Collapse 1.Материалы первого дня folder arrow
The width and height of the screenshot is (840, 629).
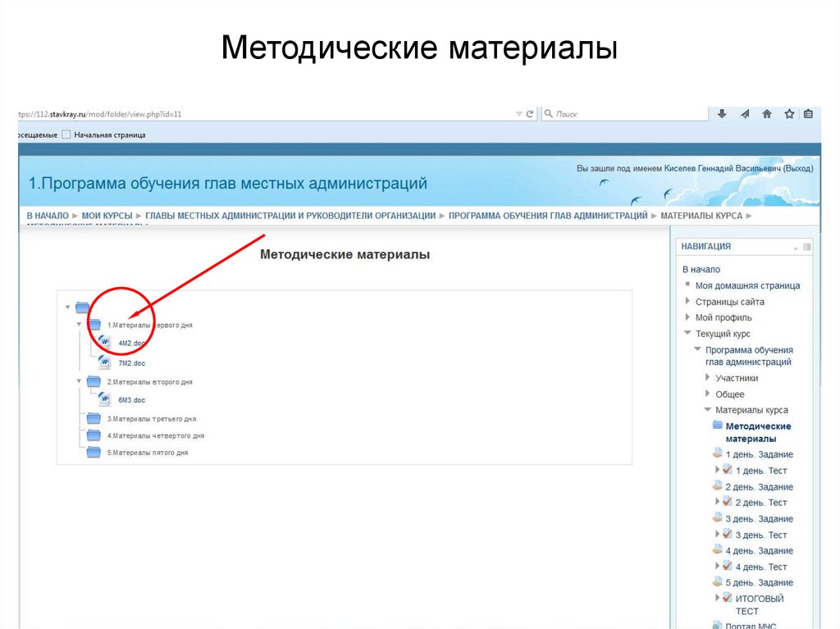78,323
